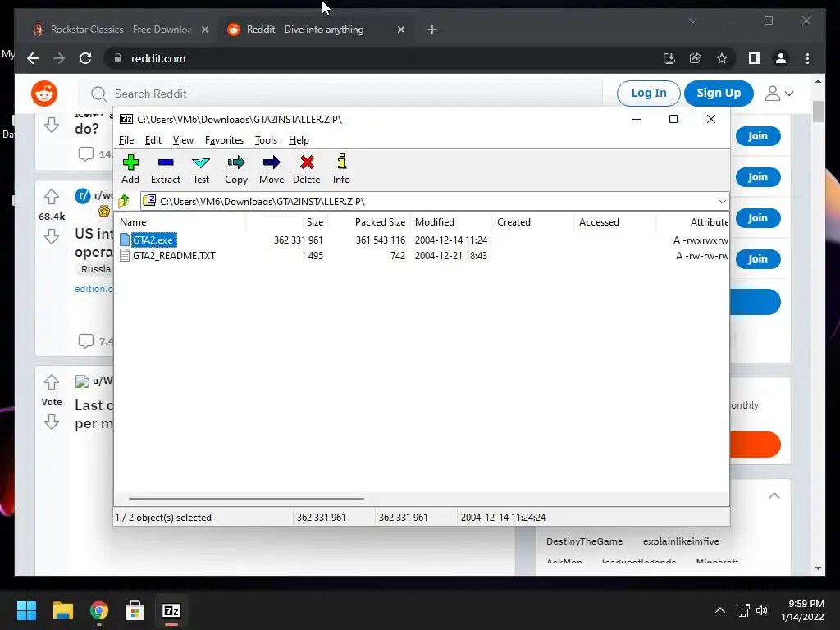This screenshot has height=630, width=840.
Task: Run the Test archive tool
Action: pos(201,169)
